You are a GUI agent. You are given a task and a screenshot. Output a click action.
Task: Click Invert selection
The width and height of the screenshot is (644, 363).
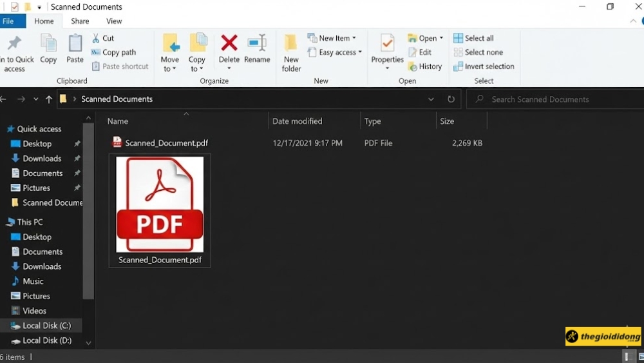(x=484, y=66)
